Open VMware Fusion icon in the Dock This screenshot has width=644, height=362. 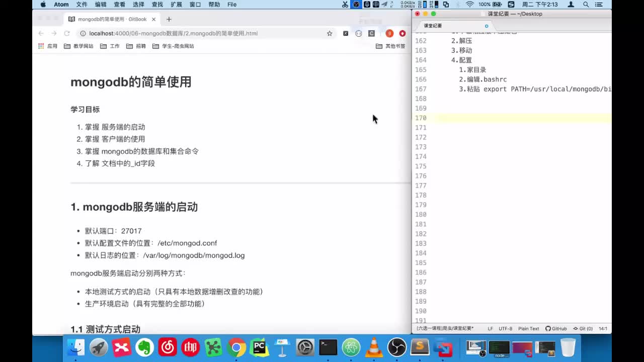click(x=443, y=347)
